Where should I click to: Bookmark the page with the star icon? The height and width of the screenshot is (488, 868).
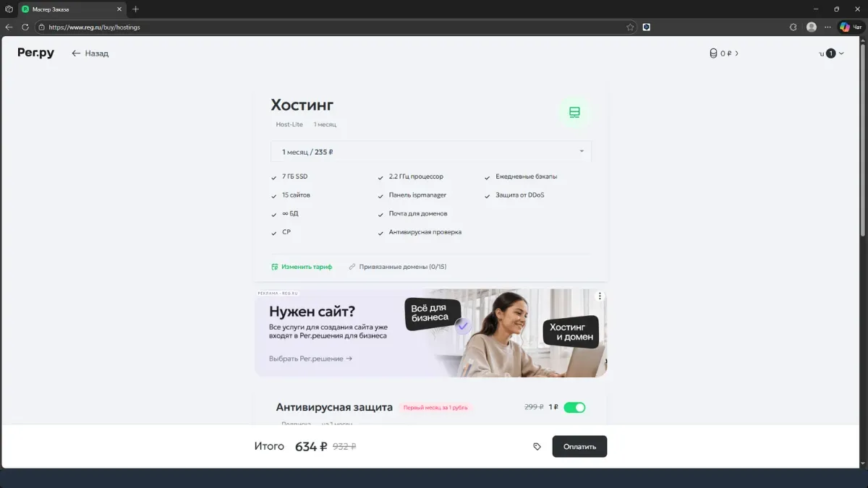(x=630, y=27)
